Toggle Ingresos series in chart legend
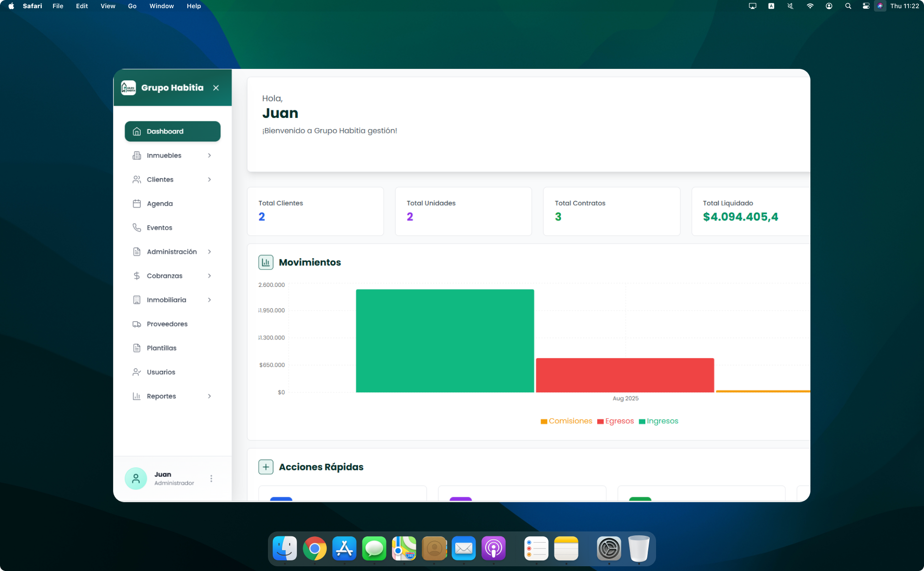Image resolution: width=924 pixels, height=571 pixels. [658, 421]
